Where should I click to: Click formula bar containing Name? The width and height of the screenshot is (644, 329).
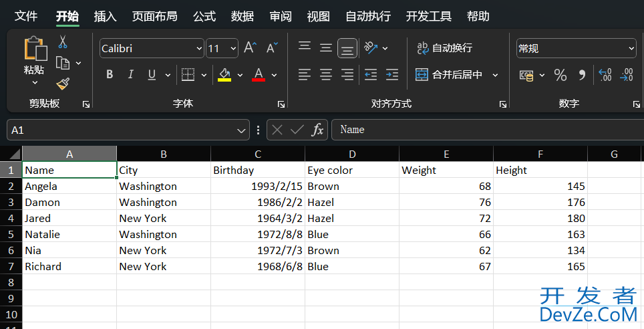tap(488, 130)
